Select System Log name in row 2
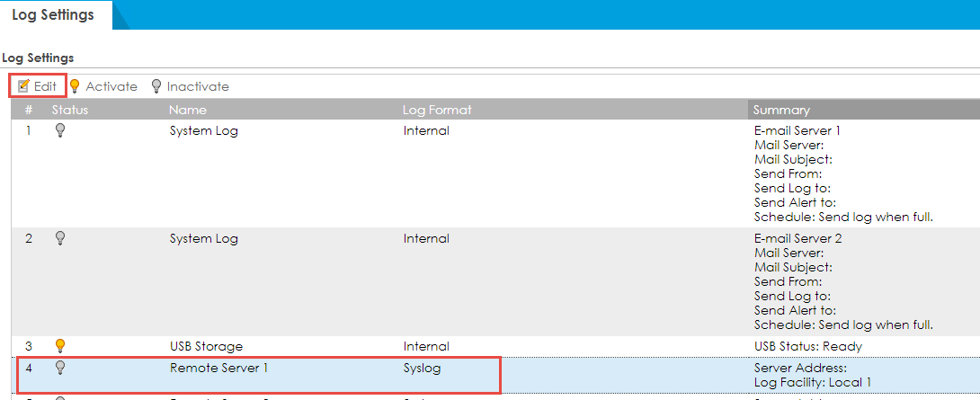Image resolution: width=980 pixels, height=400 pixels. pos(204,239)
